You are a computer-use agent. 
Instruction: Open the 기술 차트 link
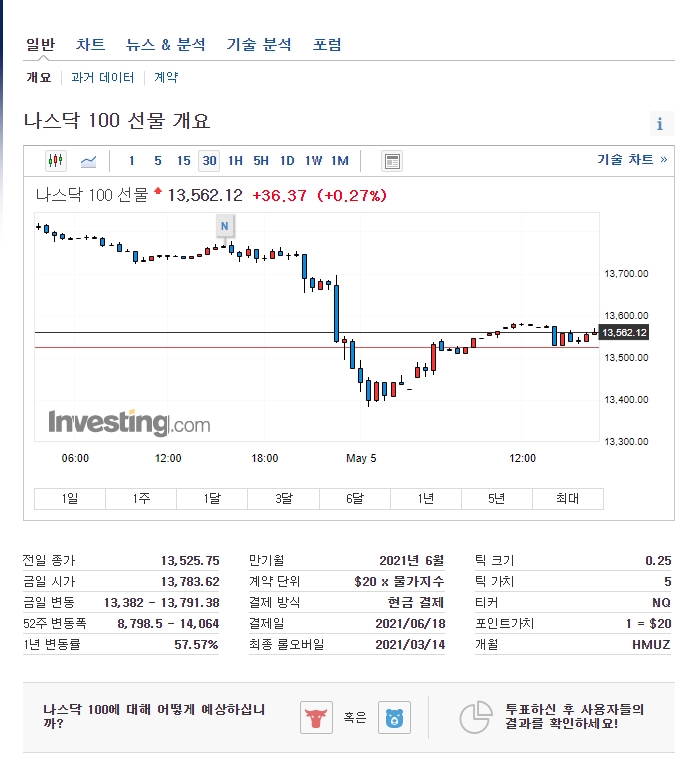pos(632,159)
